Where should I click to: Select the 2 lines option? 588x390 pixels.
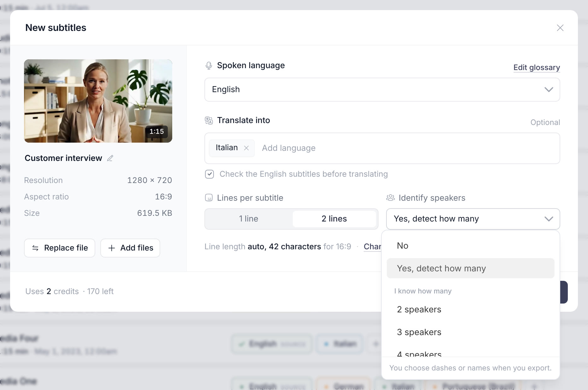(x=334, y=219)
